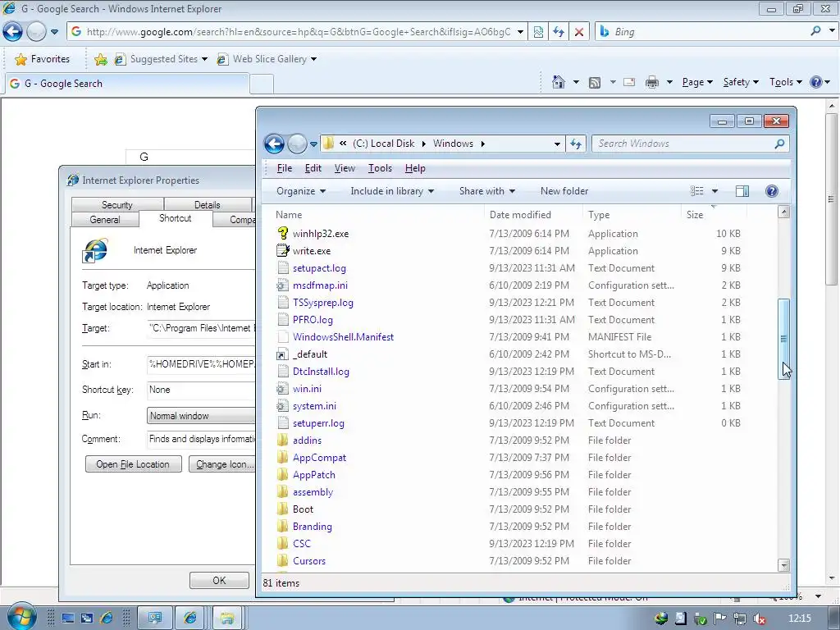
Task: Open Favorites star button
Action: tap(42, 59)
